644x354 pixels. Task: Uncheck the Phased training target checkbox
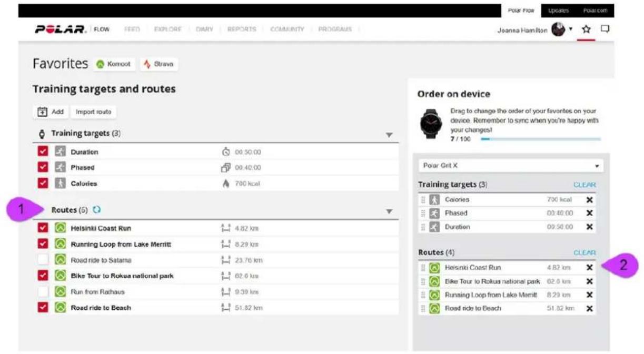pos(43,168)
